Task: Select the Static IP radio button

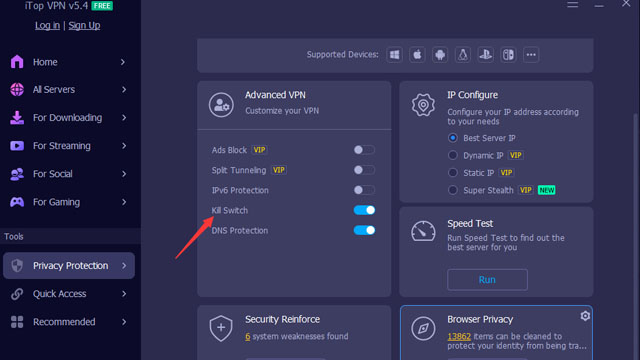Action: [453, 173]
